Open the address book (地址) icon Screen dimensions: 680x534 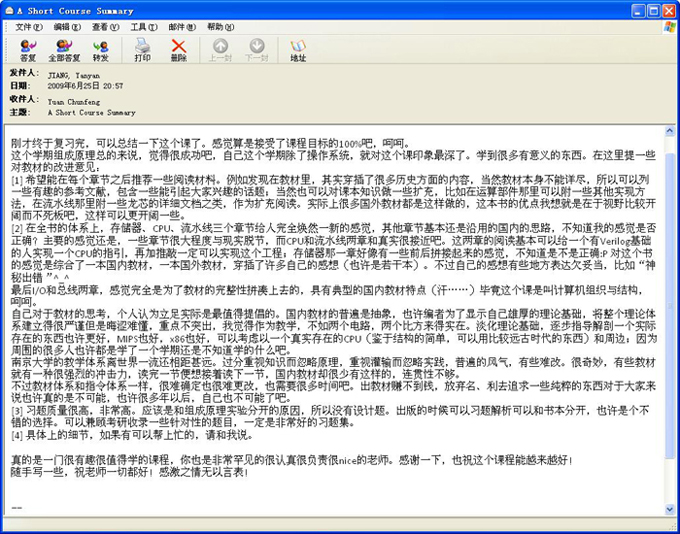click(x=298, y=50)
